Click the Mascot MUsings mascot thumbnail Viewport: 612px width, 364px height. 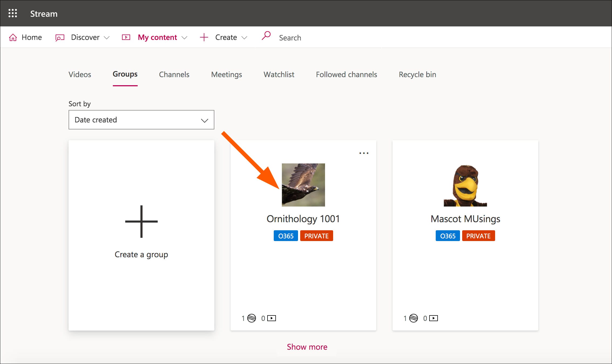point(465,185)
